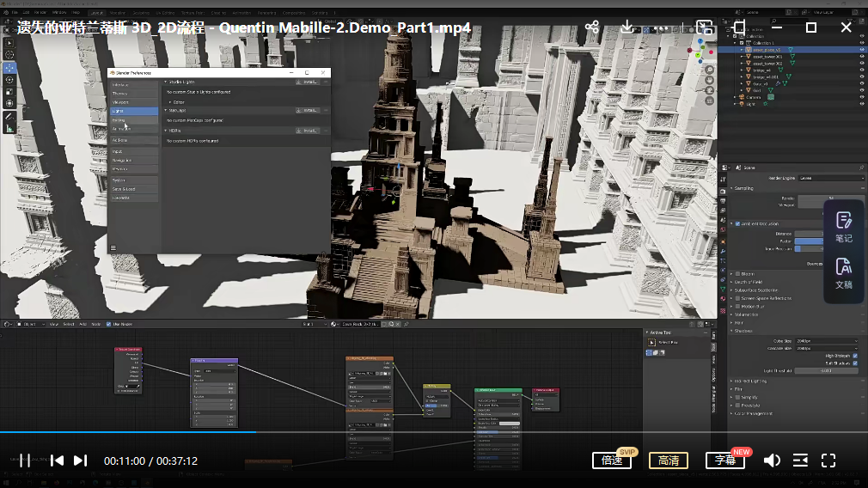Change video quality via 高清 button
The image size is (868, 488).
click(669, 461)
